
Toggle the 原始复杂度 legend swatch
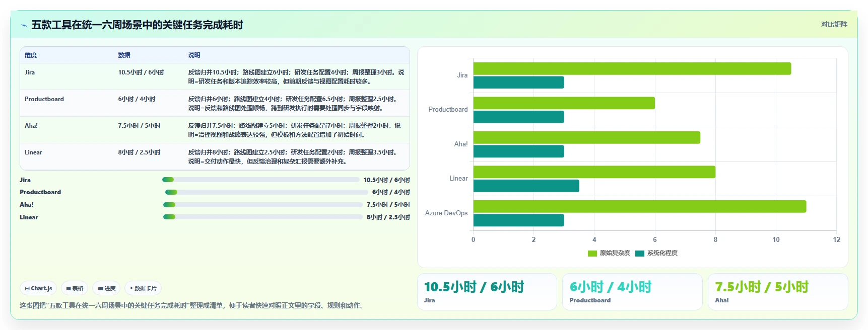[592, 254]
